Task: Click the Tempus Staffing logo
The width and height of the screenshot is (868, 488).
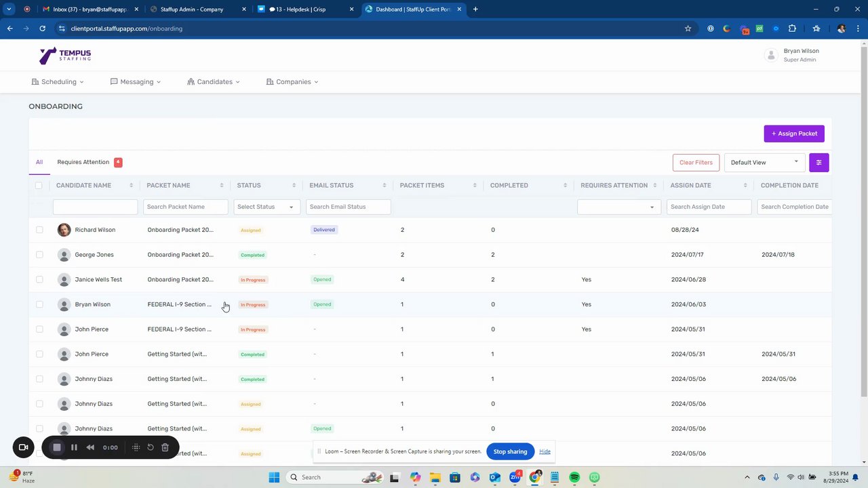Action: coord(65,55)
